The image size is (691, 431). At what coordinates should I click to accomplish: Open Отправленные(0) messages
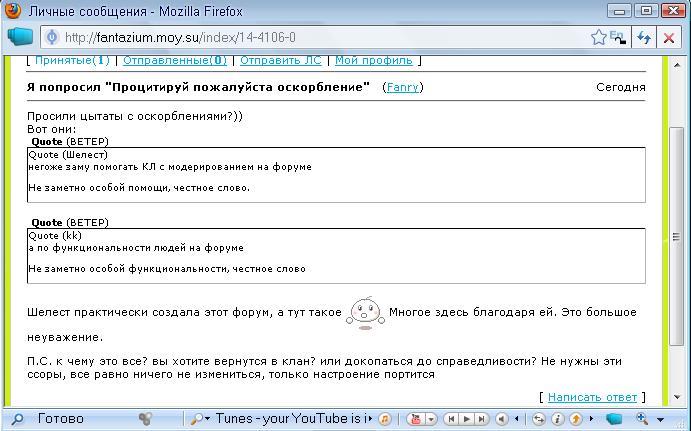pyautogui.click(x=175, y=60)
